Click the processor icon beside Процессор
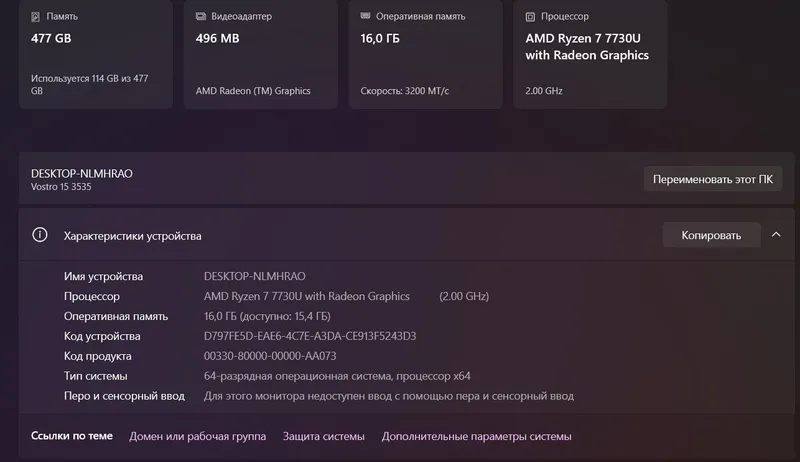 (530, 17)
